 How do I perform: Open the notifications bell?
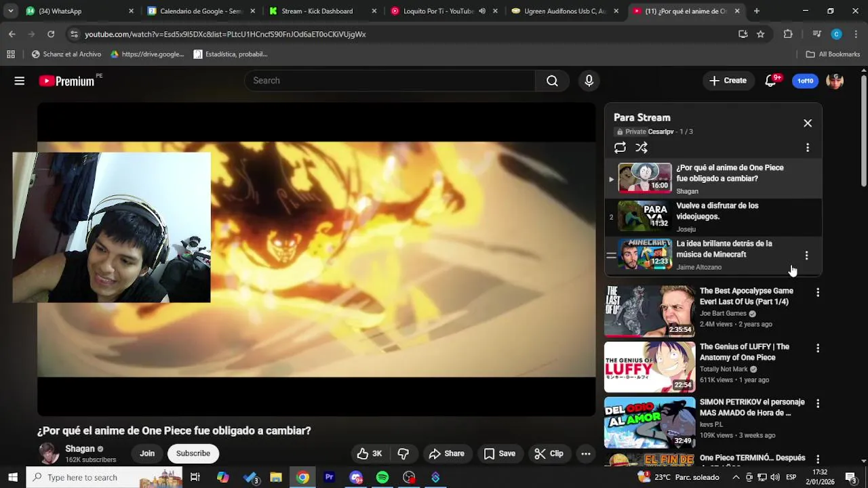coord(771,81)
